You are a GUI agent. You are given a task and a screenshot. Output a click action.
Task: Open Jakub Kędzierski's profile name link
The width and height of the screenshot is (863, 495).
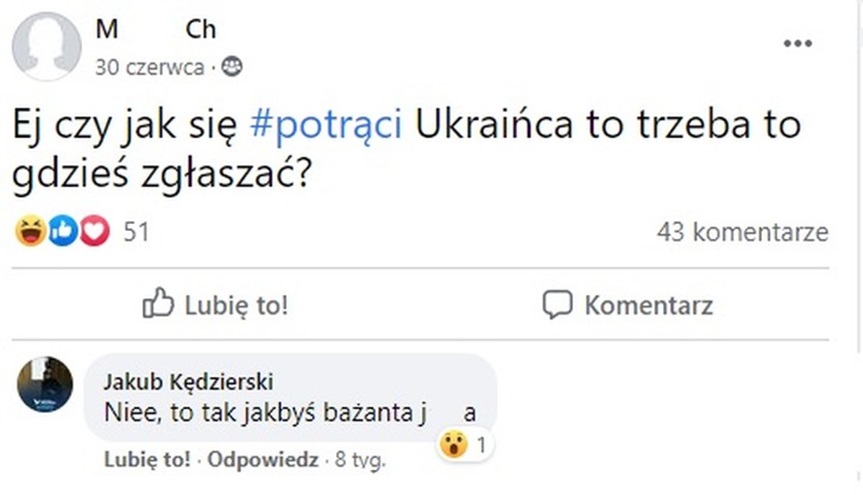pyautogui.click(x=188, y=382)
